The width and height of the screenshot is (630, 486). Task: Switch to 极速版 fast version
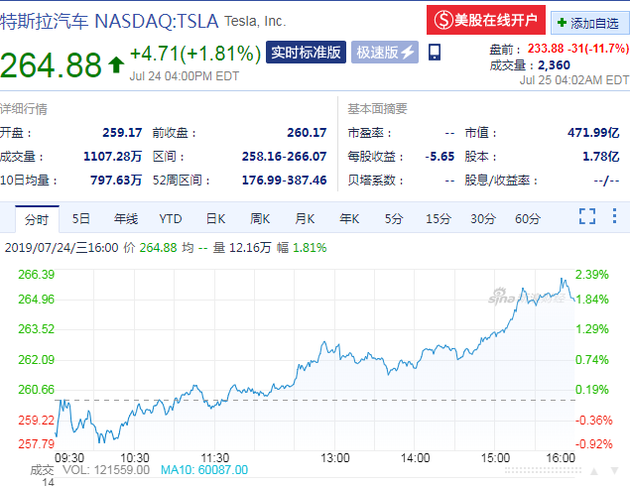tap(385, 52)
